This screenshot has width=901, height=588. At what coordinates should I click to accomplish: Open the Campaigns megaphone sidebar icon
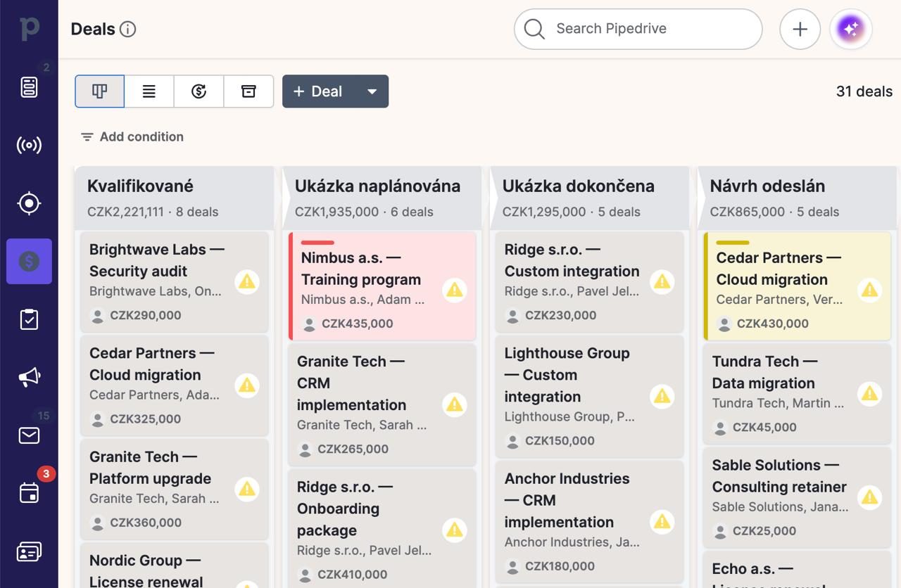pos(29,378)
